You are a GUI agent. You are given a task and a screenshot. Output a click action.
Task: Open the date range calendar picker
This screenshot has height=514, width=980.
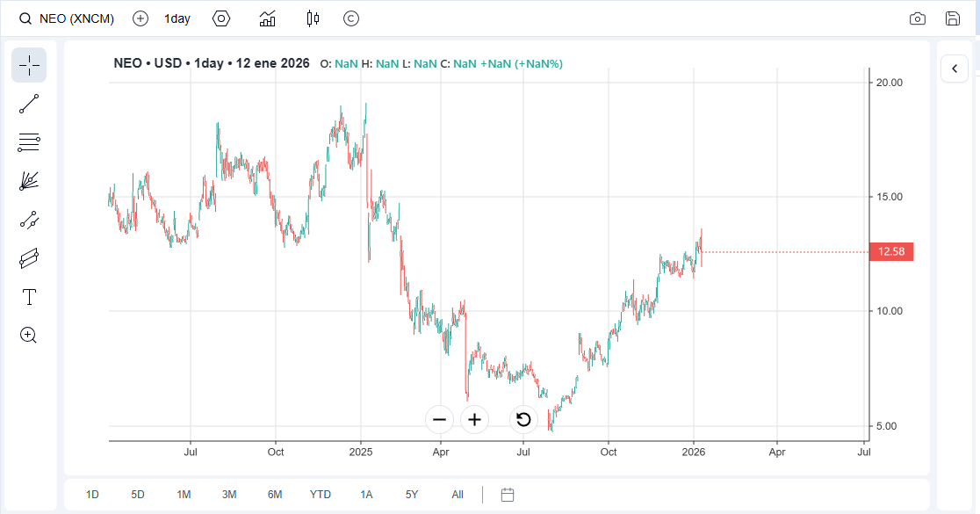tap(507, 495)
